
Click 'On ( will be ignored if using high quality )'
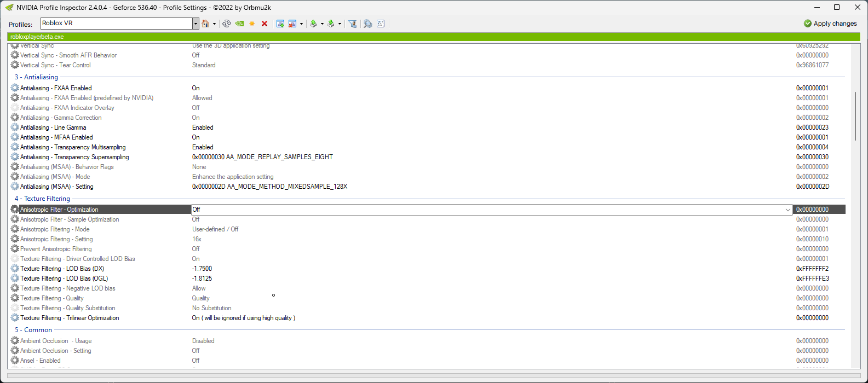coord(244,318)
